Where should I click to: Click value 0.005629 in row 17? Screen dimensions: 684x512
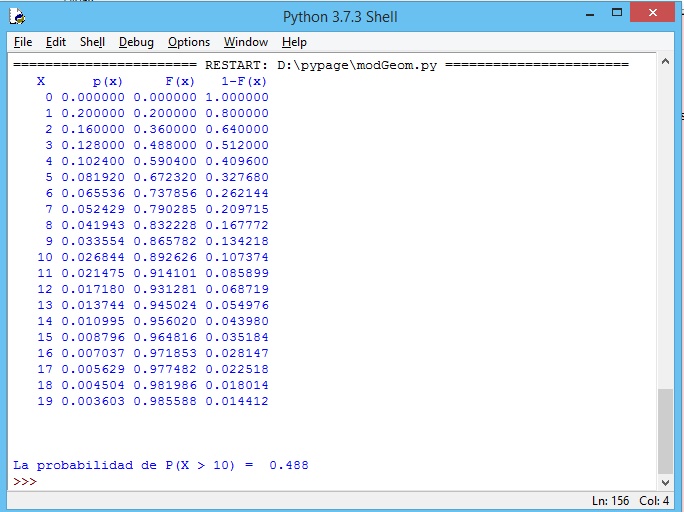click(x=93, y=369)
